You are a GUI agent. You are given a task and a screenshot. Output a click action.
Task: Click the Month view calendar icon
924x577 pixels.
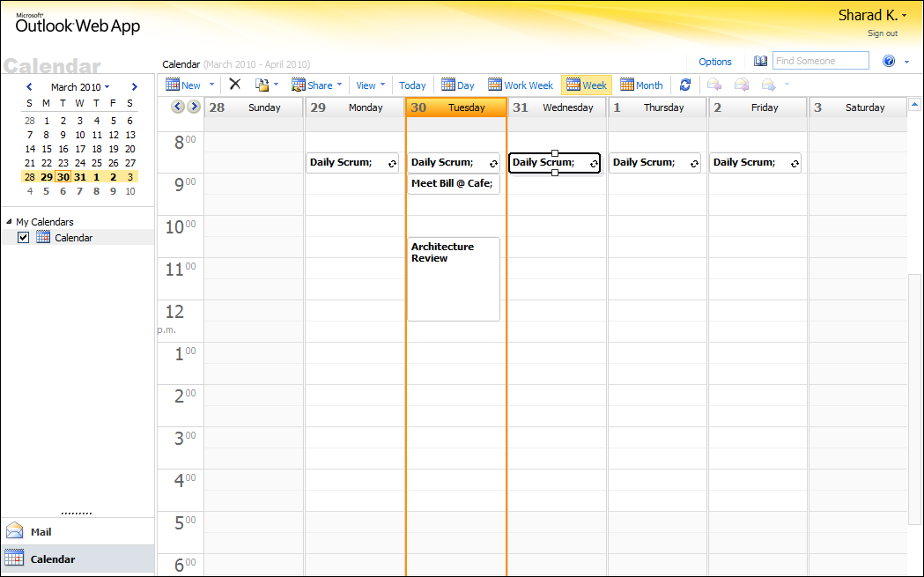tap(627, 85)
